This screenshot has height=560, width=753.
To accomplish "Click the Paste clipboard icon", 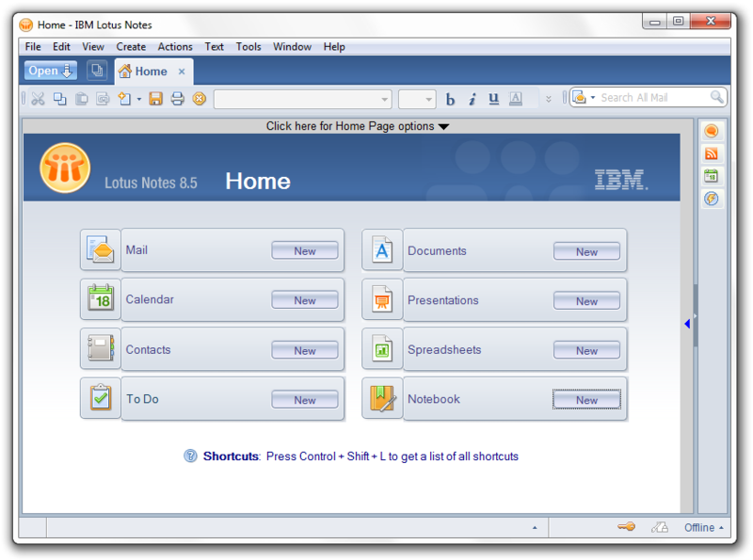I will pos(82,99).
